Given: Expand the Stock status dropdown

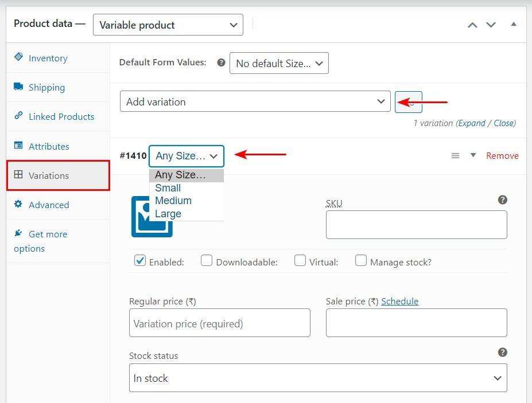Looking at the screenshot, I should pos(317,378).
